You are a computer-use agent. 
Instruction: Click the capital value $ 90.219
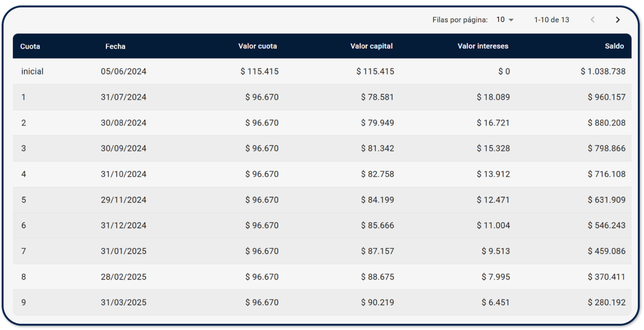click(x=377, y=303)
